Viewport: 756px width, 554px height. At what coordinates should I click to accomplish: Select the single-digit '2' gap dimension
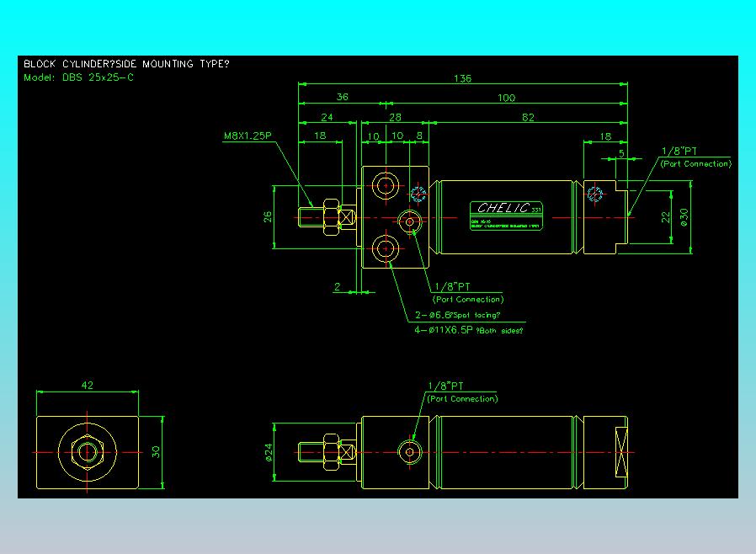click(x=337, y=287)
